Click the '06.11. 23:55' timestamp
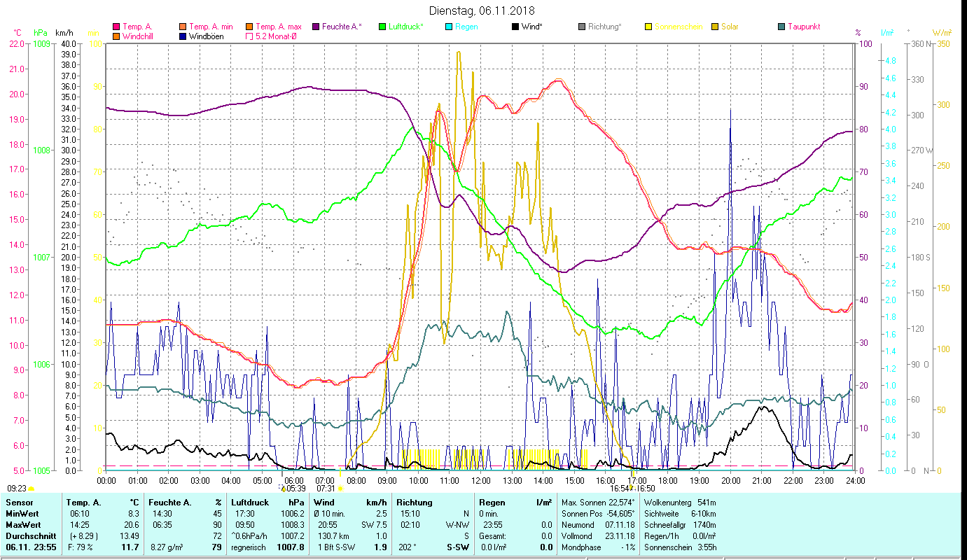The width and height of the screenshot is (967, 560). [30, 547]
